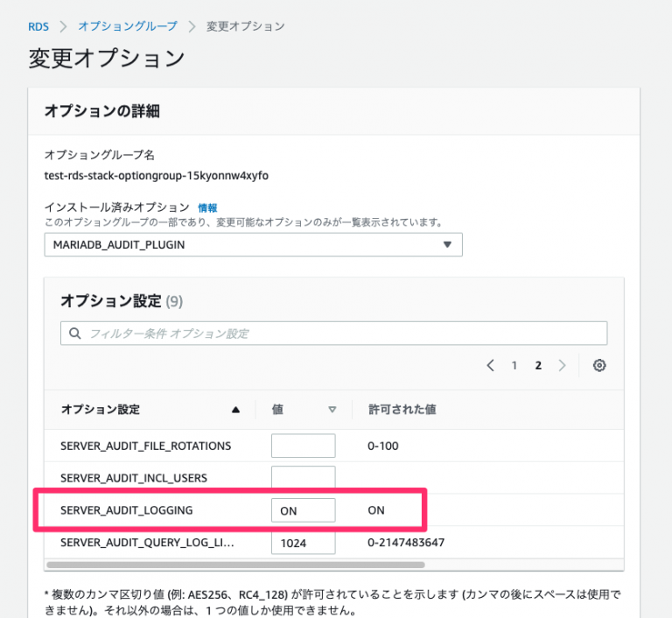Focus the フィルター条件 option settings search field
Viewport: 672px width, 618px height.
pos(341,334)
